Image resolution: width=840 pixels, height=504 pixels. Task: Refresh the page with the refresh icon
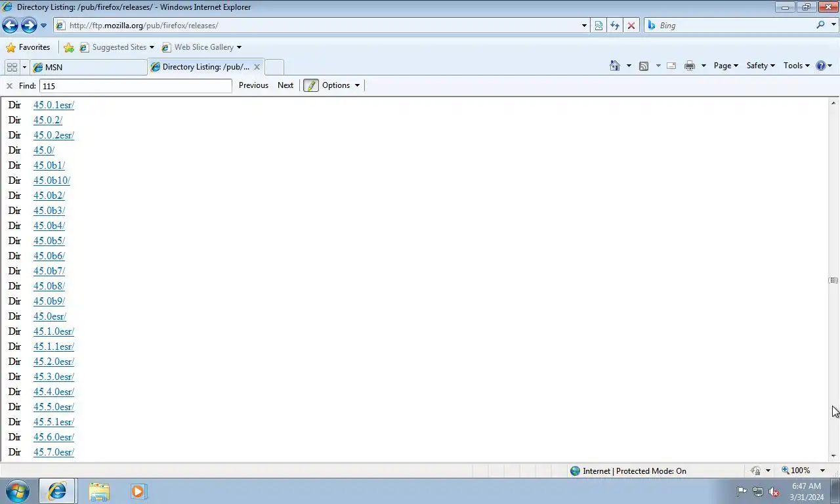point(615,26)
